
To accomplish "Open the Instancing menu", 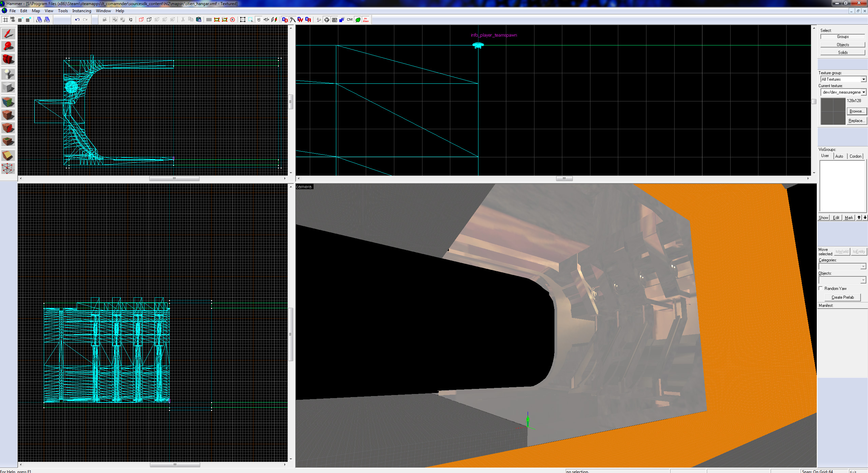I will tap(81, 11).
